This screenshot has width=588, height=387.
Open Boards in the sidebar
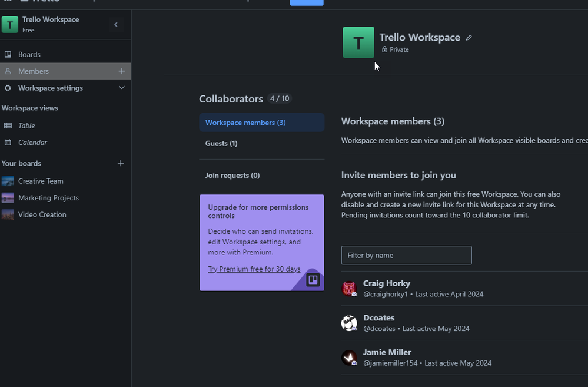pos(65,54)
